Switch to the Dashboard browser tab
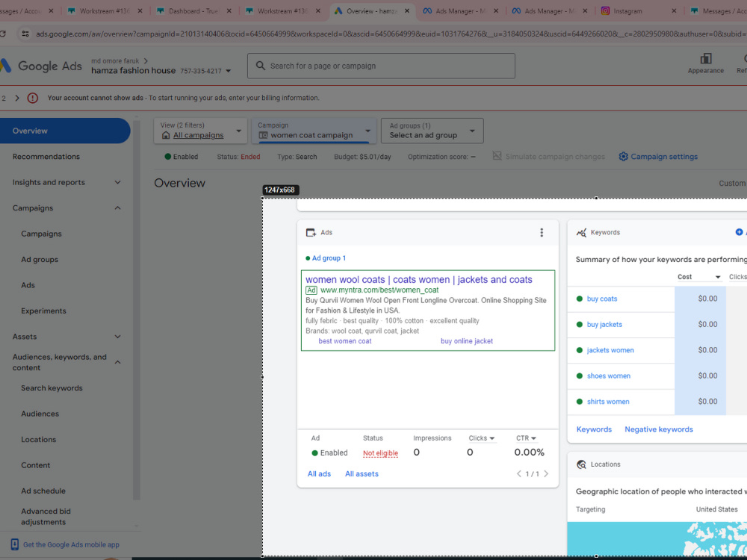This screenshot has height=560, width=747. 194,11
